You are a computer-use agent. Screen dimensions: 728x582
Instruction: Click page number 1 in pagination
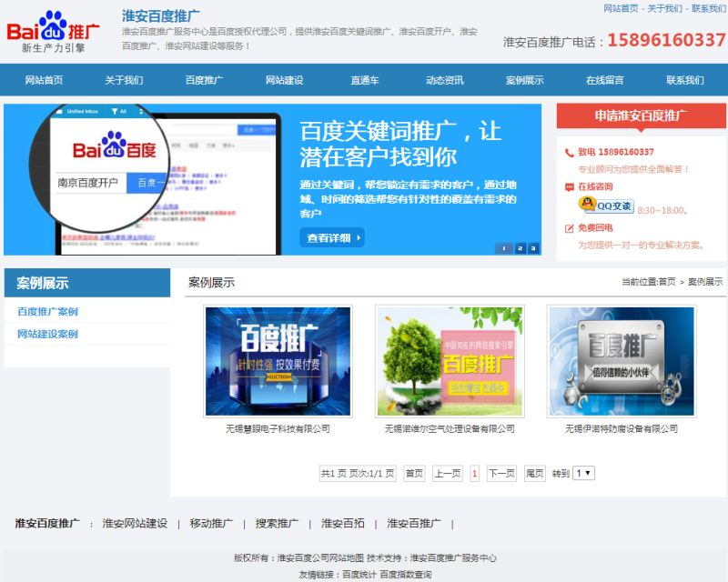click(474, 474)
